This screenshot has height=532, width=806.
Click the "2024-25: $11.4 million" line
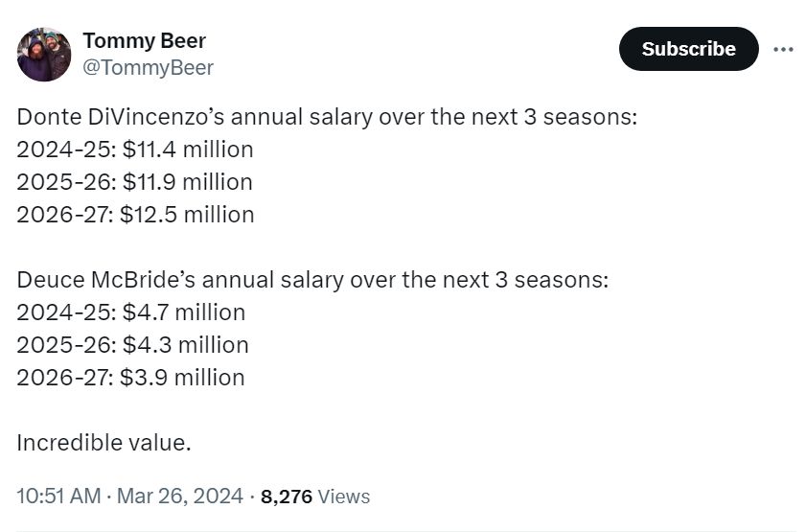tap(135, 150)
